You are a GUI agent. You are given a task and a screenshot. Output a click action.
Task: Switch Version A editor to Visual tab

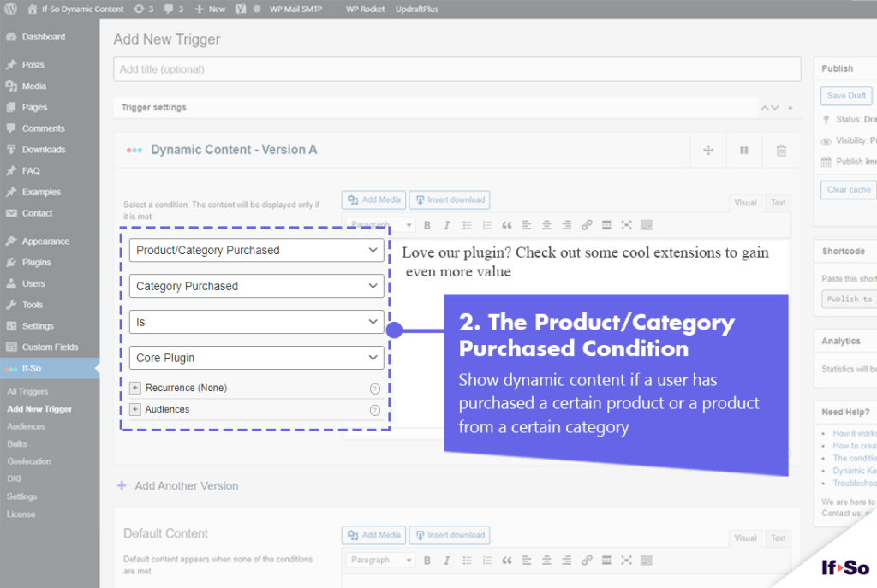tap(745, 203)
